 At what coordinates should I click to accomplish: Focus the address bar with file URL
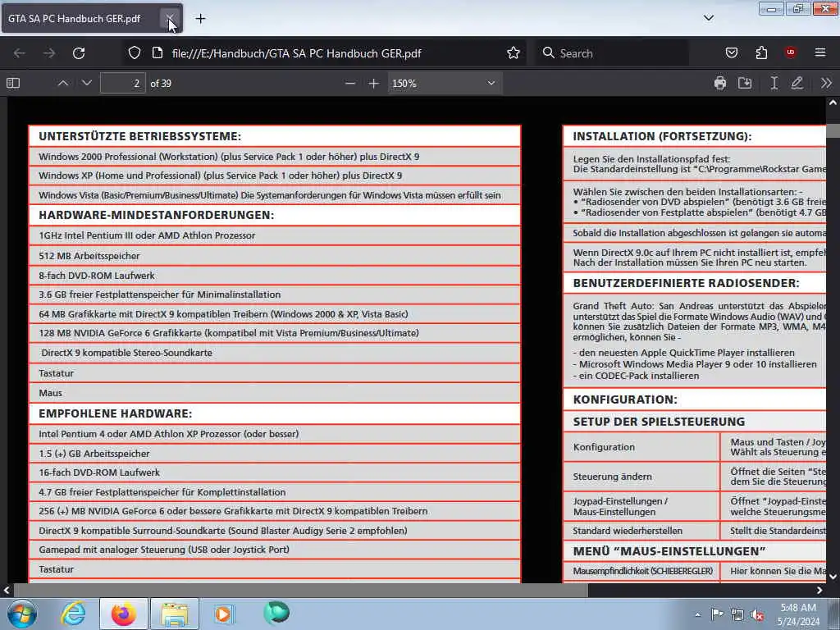point(296,53)
